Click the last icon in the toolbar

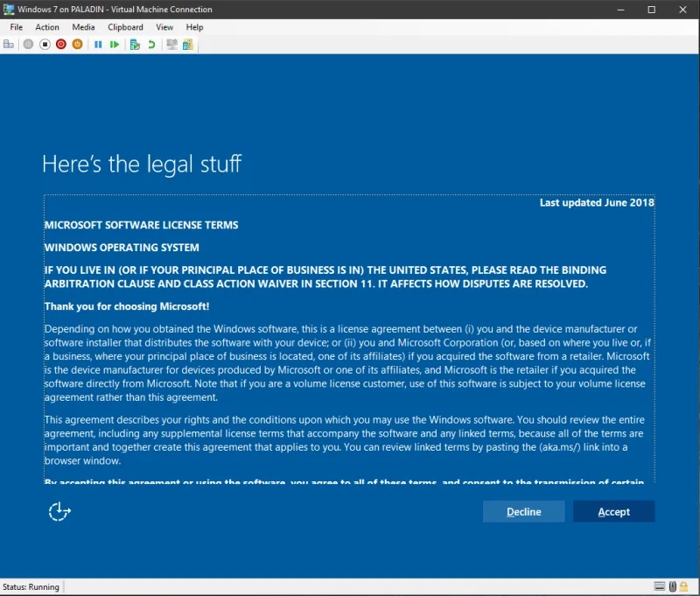coord(188,45)
